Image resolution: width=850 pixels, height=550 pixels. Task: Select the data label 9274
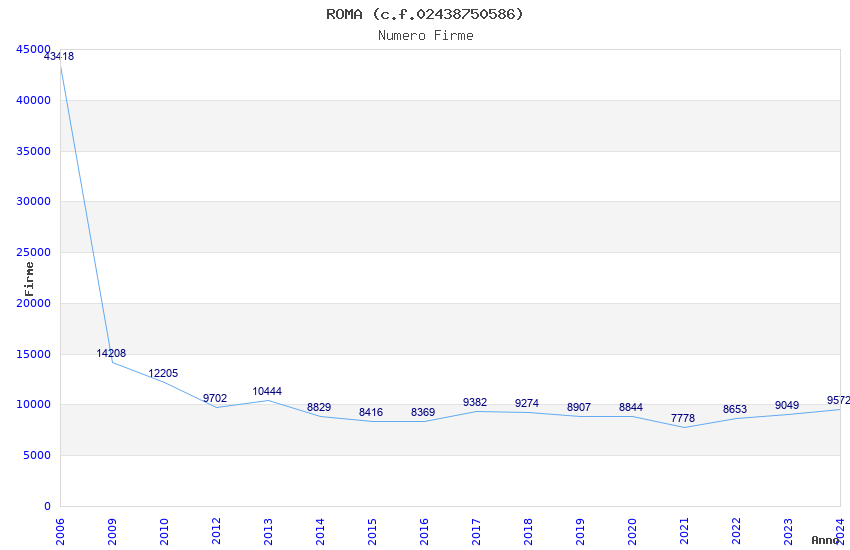point(527,403)
